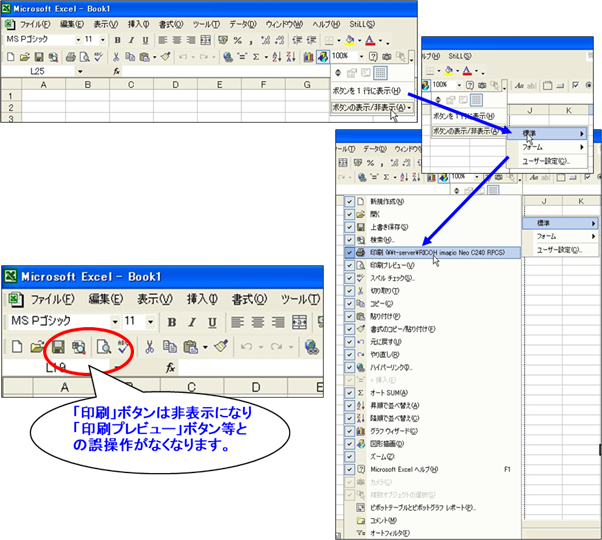Click New workbook icon in top-left Excel window
This screenshot has height=540, width=602.
click(x=11, y=57)
